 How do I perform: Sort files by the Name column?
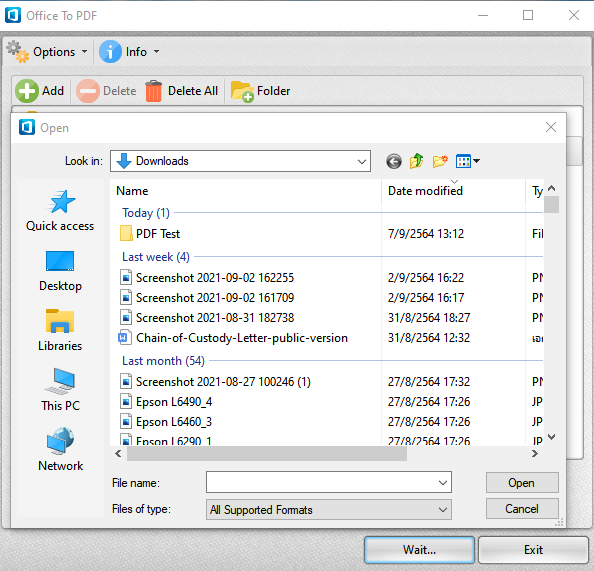(x=245, y=191)
